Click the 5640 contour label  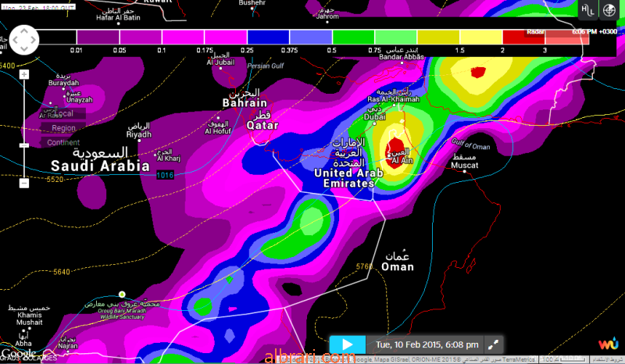point(62,272)
